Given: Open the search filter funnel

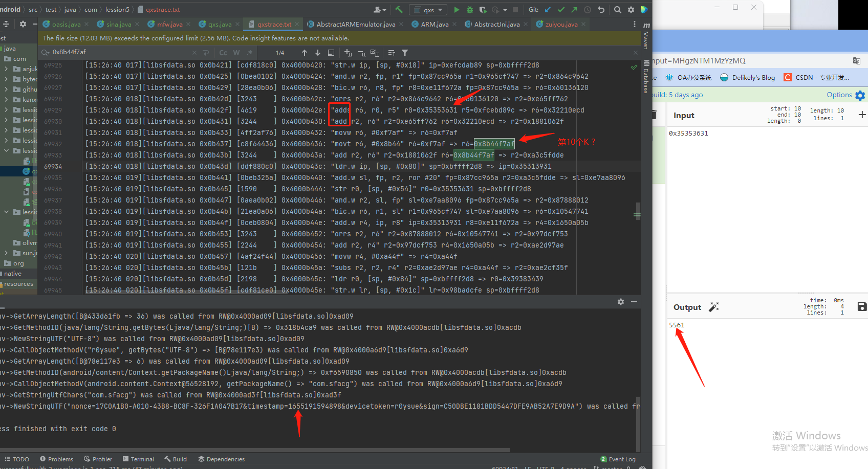Looking at the screenshot, I should (405, 53).
